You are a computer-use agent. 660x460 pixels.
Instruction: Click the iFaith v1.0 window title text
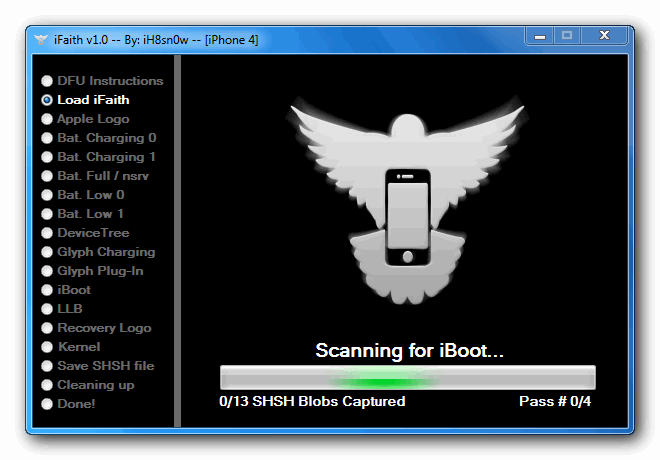(x=156, y=40)
